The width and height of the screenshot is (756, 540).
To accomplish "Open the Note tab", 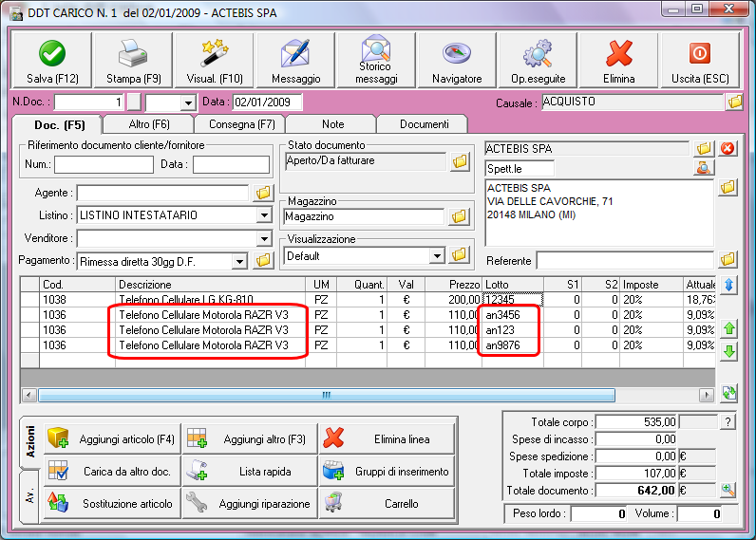I will 332,124.
